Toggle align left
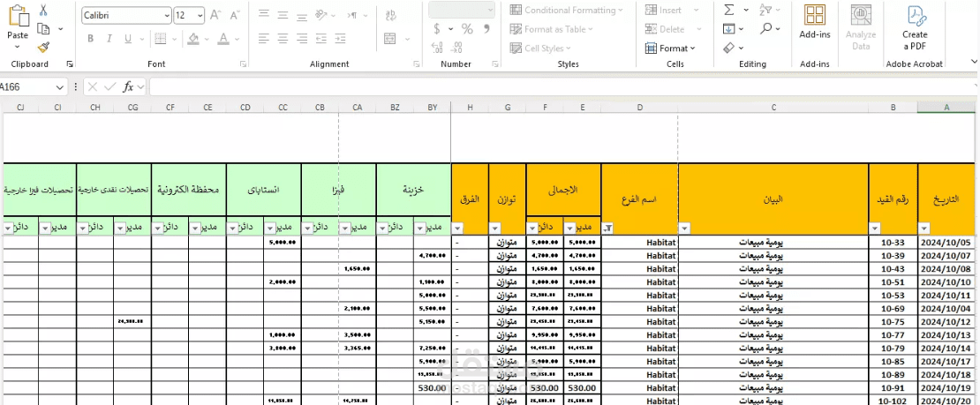Screen dimensions: 980x405 tap(264, 39)
